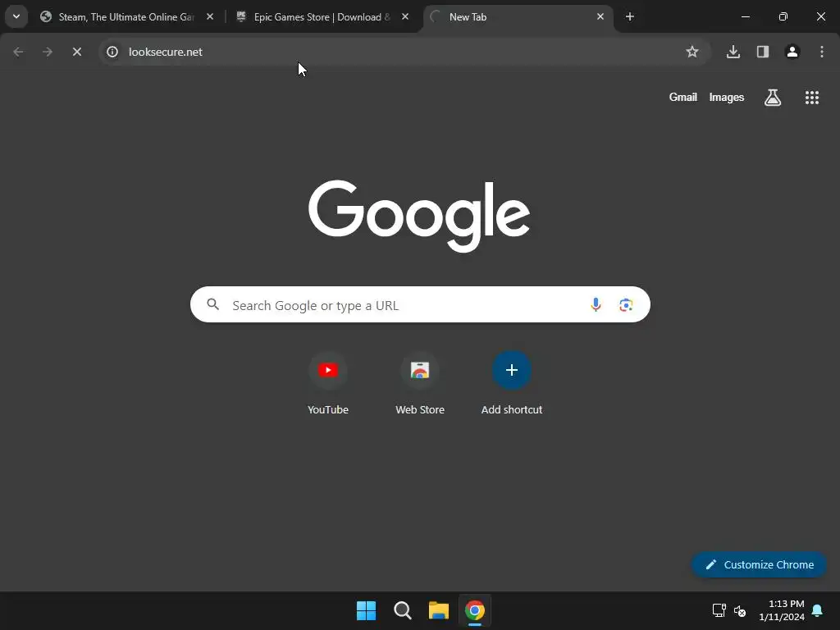Open Chrome's three-dot menu
840x630 pixels.
click(x=822, y=52)
